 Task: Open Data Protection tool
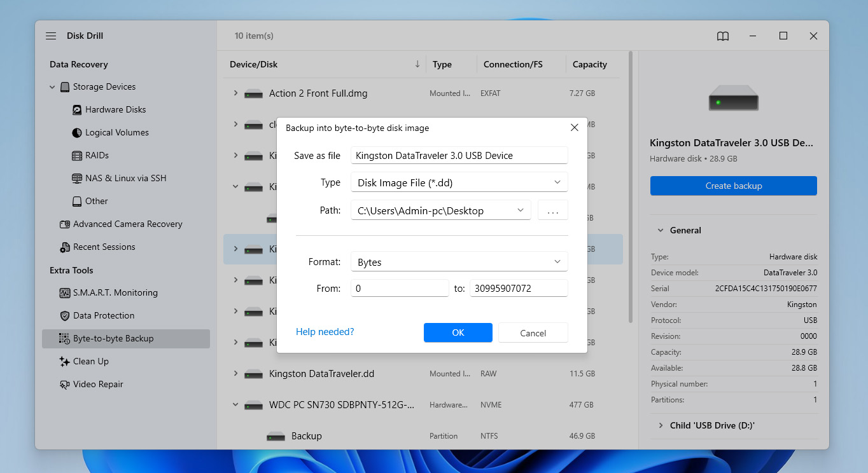coord(104,316)
